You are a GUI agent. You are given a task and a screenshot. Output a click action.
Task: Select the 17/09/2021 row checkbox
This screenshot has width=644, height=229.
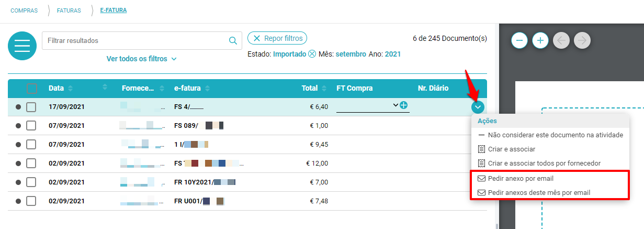click(x=31, y=107)
